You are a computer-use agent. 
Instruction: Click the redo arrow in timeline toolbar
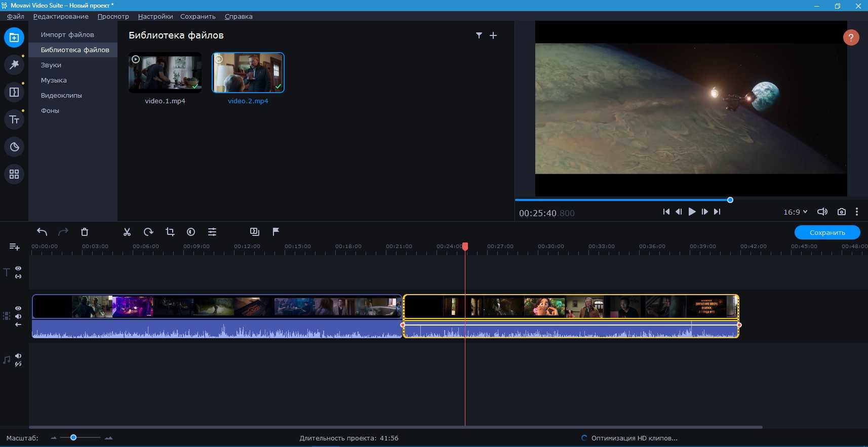tap(63, 232)
